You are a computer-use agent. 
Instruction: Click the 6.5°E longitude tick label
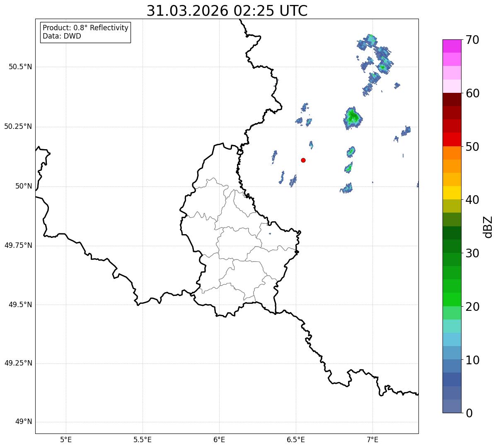pos(296,439)
